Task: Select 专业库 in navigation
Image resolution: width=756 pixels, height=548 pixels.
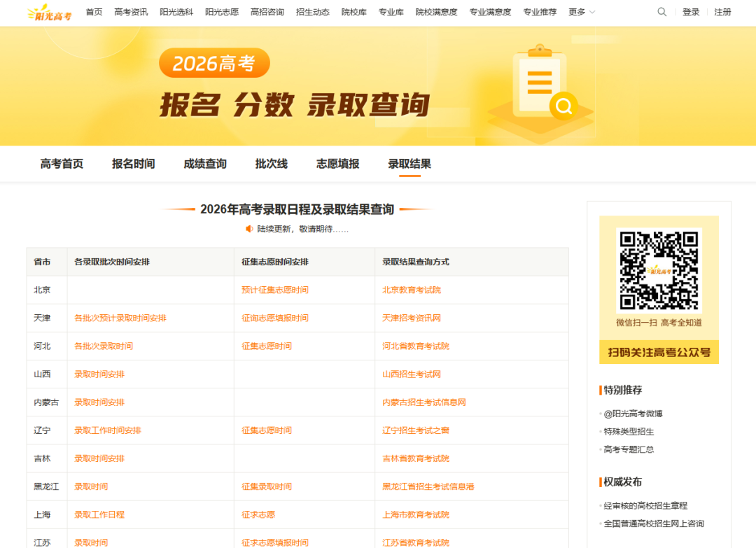Action: click(x=391, y=12)
